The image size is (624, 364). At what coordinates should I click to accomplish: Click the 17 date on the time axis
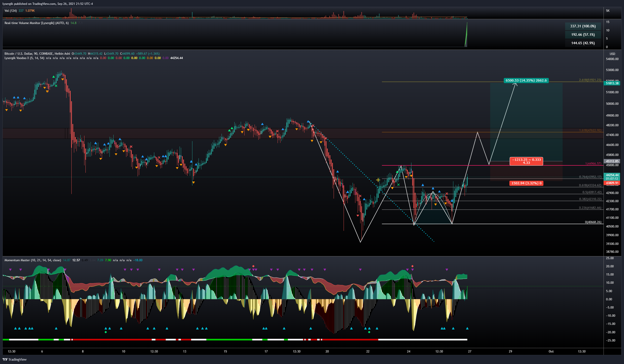pyautogui.click(x=266, y=351)
